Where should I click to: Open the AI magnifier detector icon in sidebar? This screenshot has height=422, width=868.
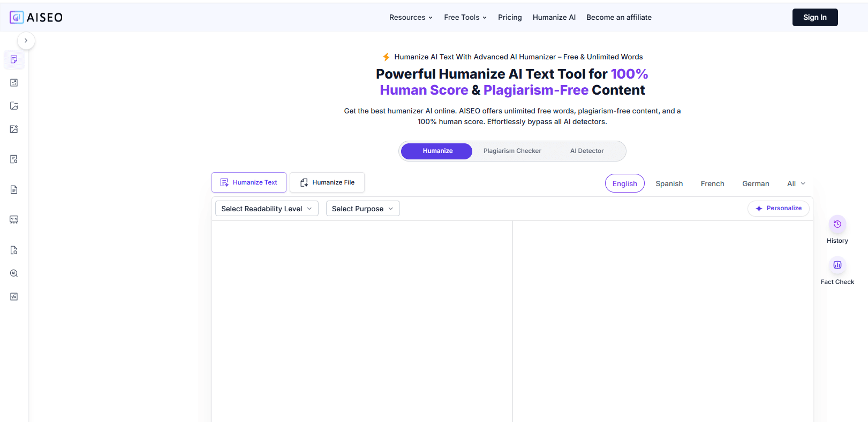(x=14, y=273)
